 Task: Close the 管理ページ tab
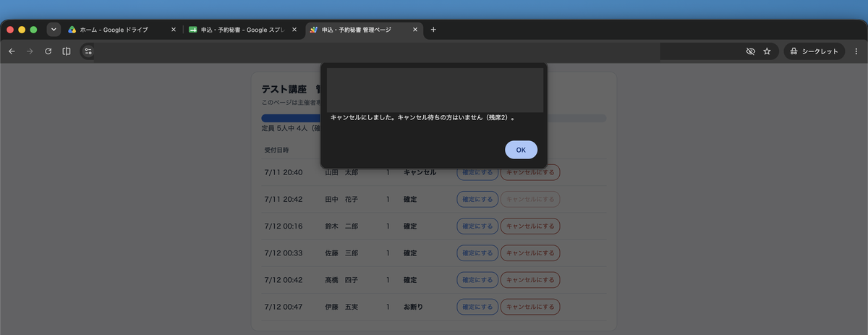point(415,30)
